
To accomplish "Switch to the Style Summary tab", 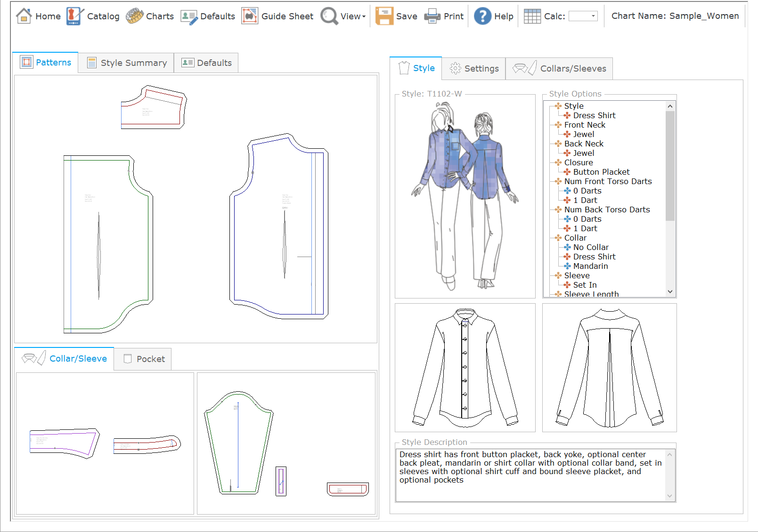I will point(126,63).
